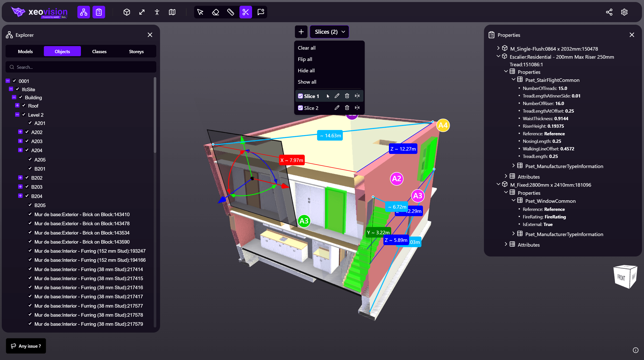644x360 pixels.
Task: Select the eraser hide tool
Action: [x=216, y=12]
